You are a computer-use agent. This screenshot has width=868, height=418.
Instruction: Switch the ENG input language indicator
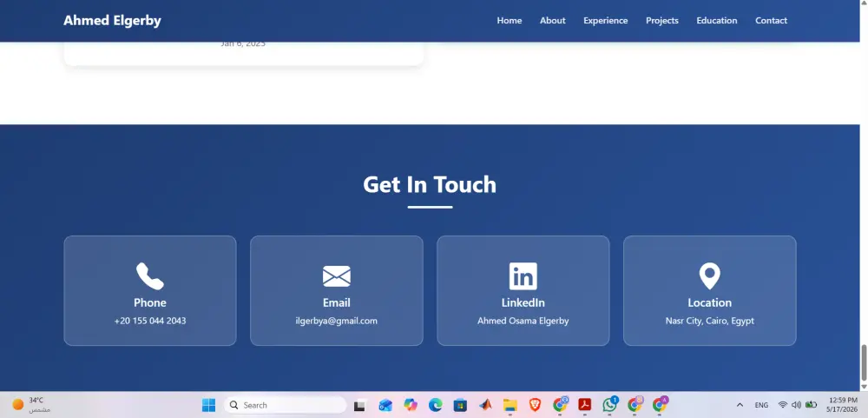(761, 405)
